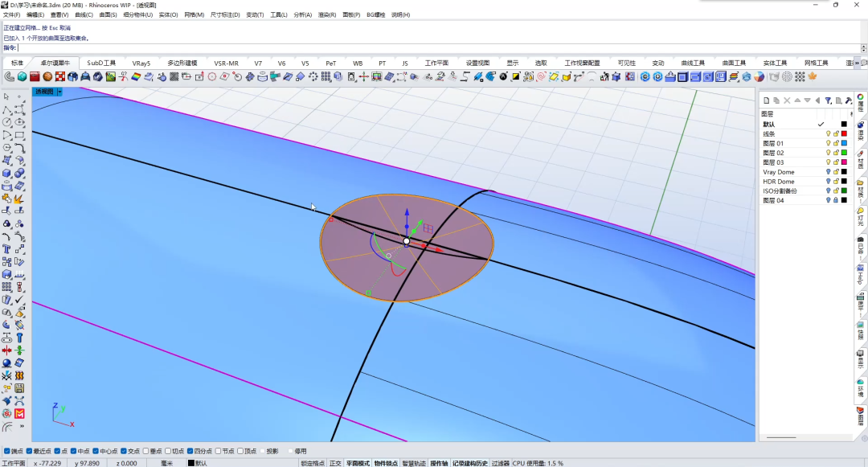The width and height of the screenshot is (868, 467).
Task: Open the 属性 side panel tab
Action: pyautogui.click(x=861, y=104)
